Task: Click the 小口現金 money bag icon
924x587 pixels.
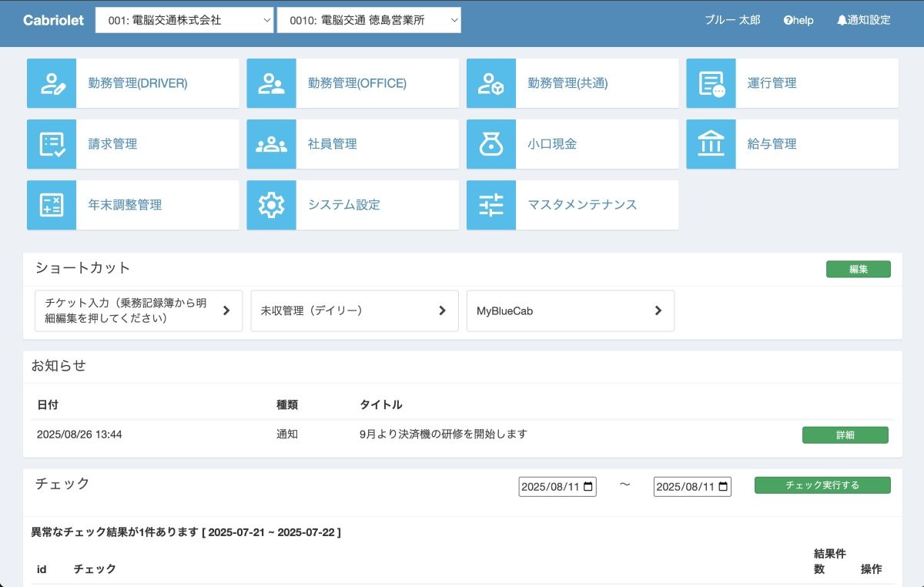Action: coord(491,144)
